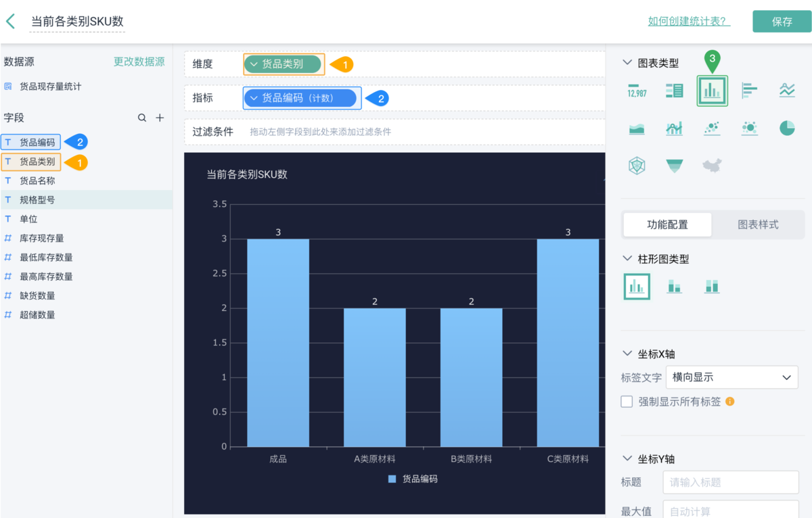Select the 规格型号 field
Viewport: 812px width, 518px height.
[86, 200]
